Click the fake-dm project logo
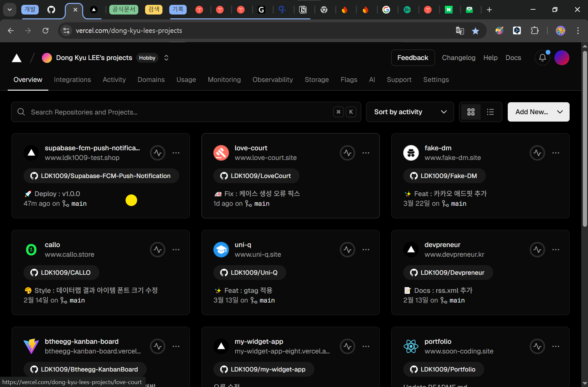Screen dimensions: 588x387 [x=411, y=153]
